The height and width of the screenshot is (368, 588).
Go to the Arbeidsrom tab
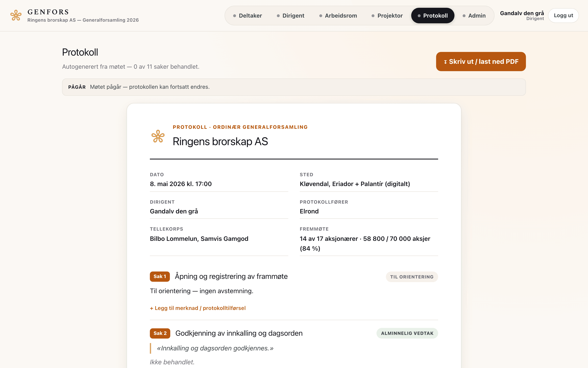click(x=338, y=16)
